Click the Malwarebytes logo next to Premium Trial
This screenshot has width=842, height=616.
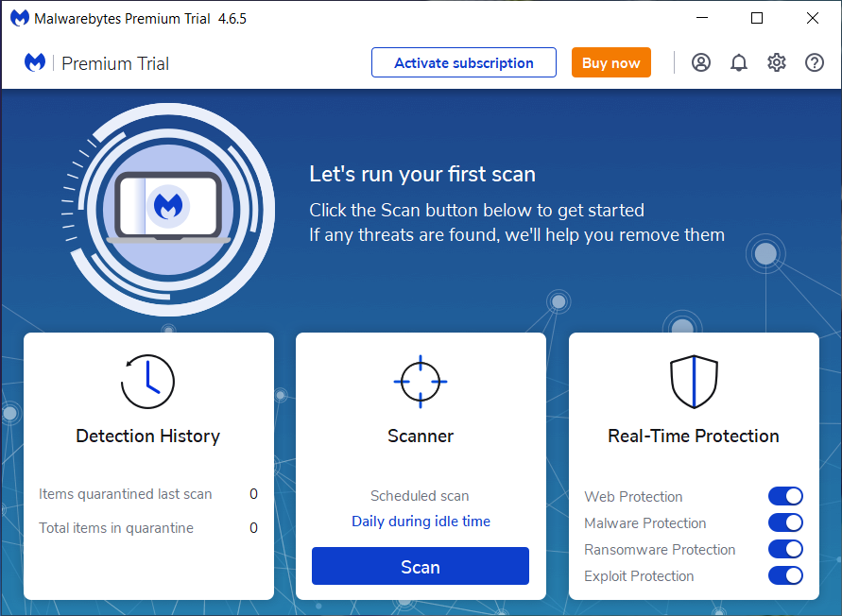pyautogui.click(x=35, y=63)
